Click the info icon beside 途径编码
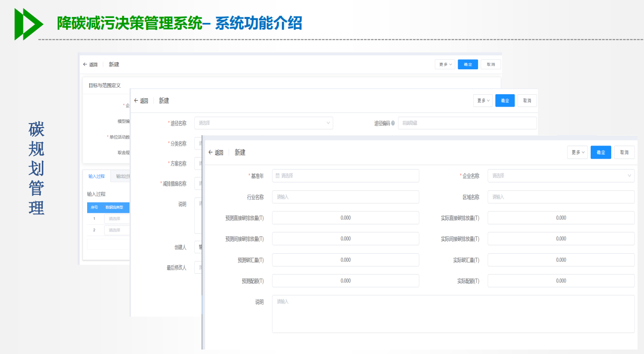The width and height of the screenshot is (644, 354). 393,123
